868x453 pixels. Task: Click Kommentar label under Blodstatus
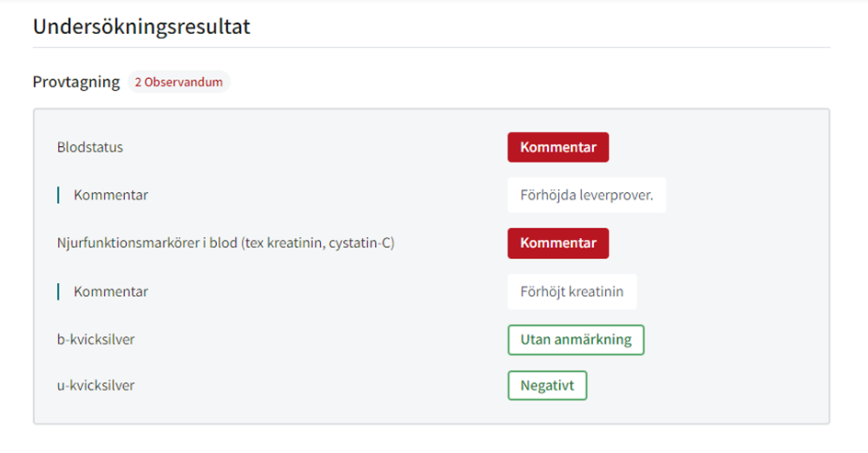pyautogui.click(x=110, y=195)
